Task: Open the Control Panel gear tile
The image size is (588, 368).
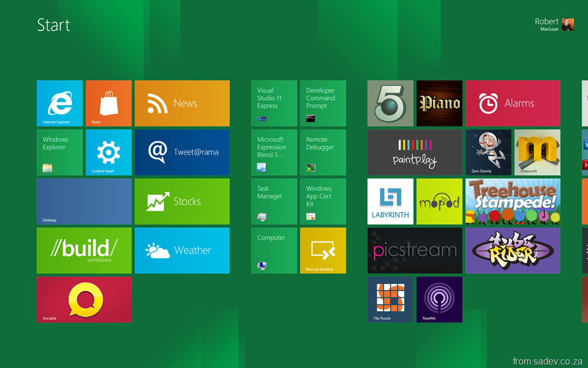Action: coord(109,152)
